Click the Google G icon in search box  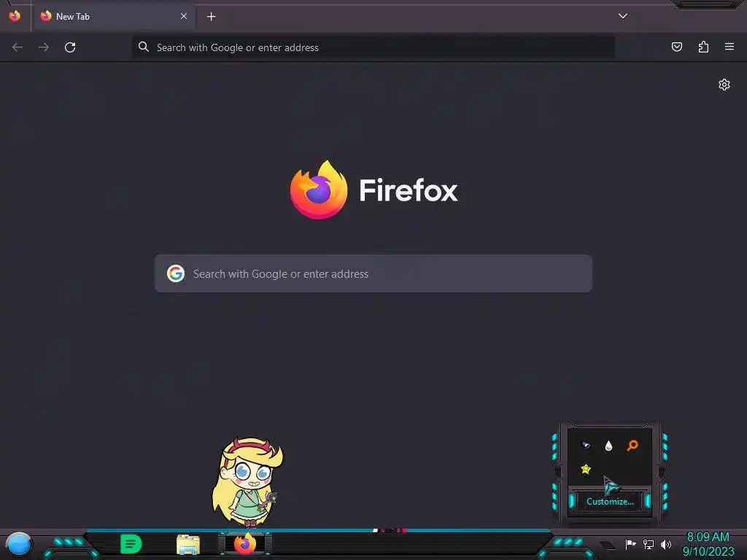click(176, 274)
